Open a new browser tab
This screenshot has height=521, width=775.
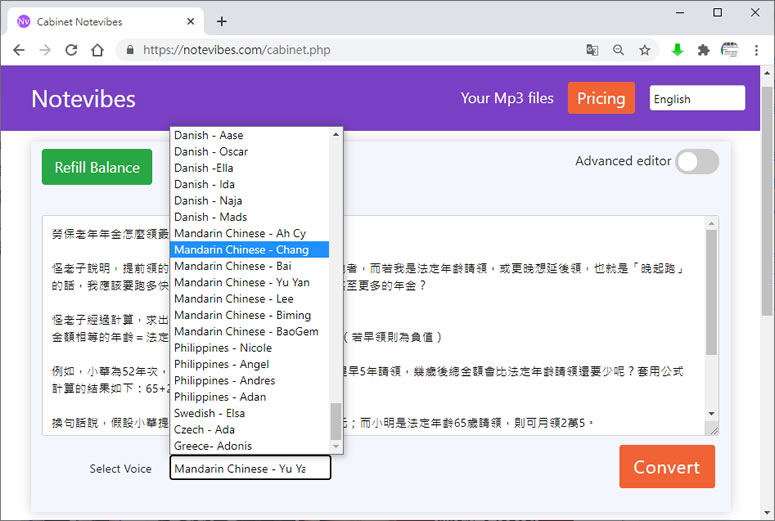click(x=222, y=21)
